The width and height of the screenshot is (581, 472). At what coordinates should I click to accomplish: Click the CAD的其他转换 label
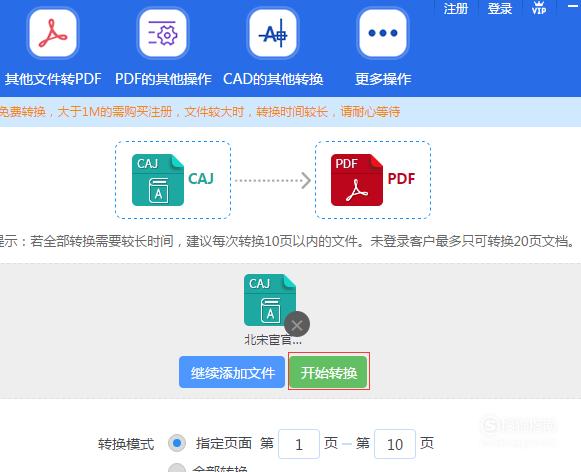coord(273,79)
